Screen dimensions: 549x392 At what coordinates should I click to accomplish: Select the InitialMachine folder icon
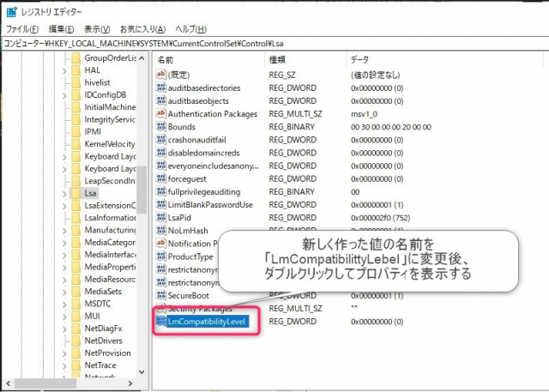[x=76, y=107]
